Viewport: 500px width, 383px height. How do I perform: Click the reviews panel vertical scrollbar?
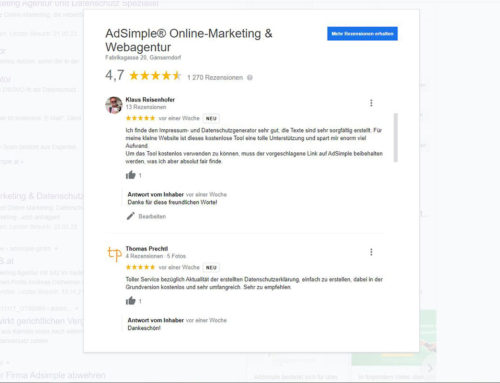[x=396, y=137]
